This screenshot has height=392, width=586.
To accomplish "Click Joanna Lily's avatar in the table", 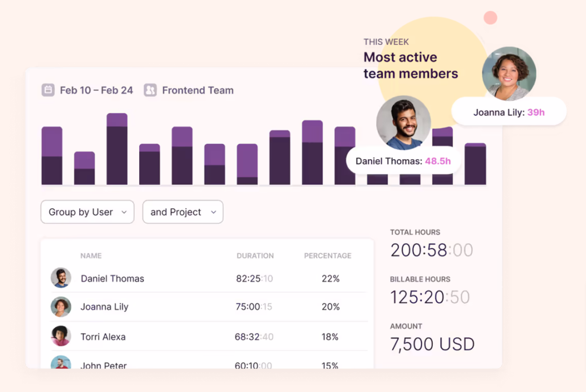I will pyautogui.click(x=61, y=307).
